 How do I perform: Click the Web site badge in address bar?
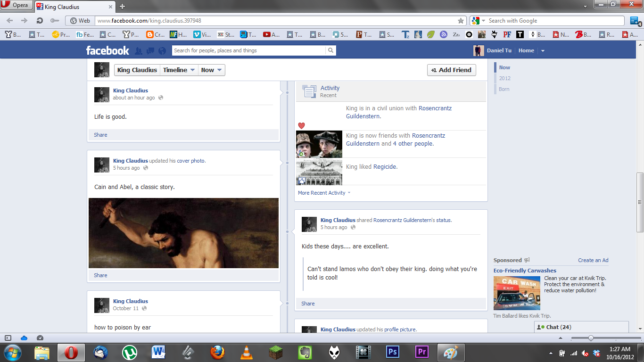[79, 21]
